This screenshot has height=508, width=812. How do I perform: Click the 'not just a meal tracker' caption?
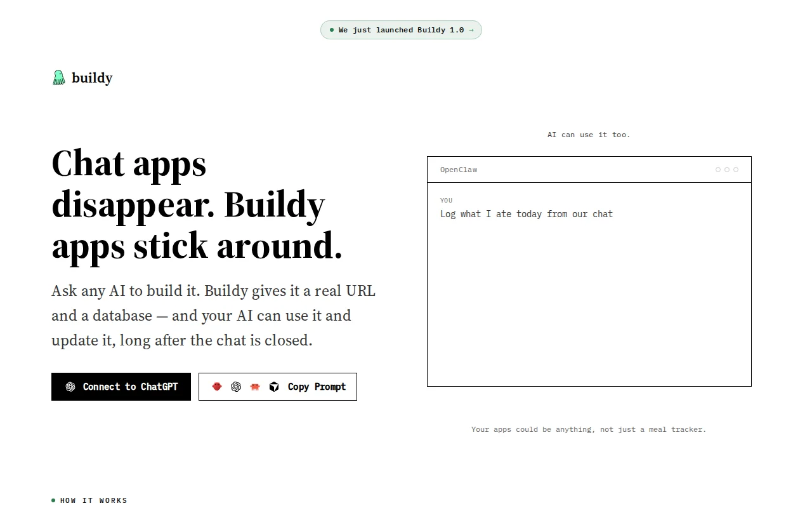pyautogui.click(x=589, y=429)
